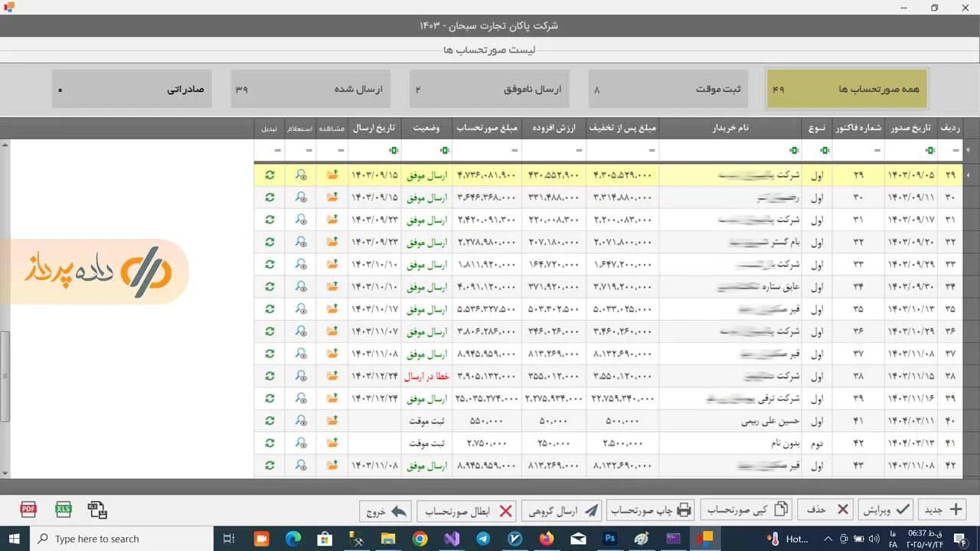Click the 'مبلغ صورتحساب' column header to sort
Image resolution: width=980 pixels, height=551 pixels.
tap(487, 129)
